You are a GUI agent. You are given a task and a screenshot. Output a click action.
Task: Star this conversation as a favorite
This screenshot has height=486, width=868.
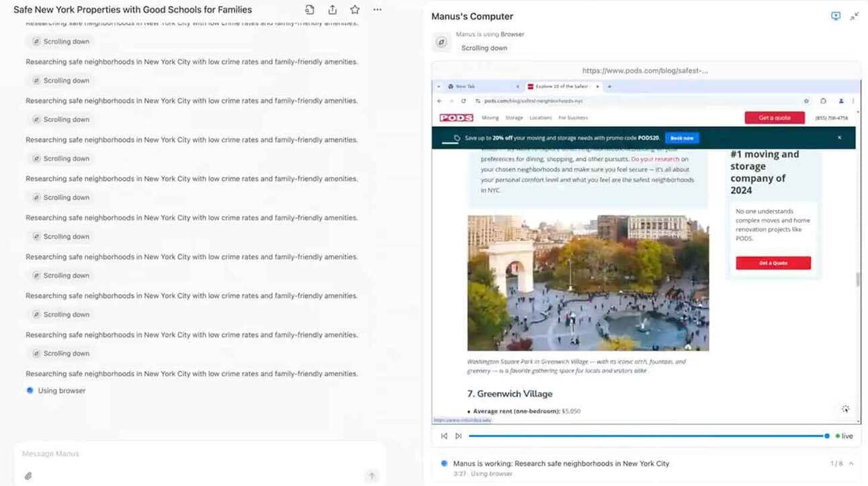pyautogui.click(x=355, y=10)
